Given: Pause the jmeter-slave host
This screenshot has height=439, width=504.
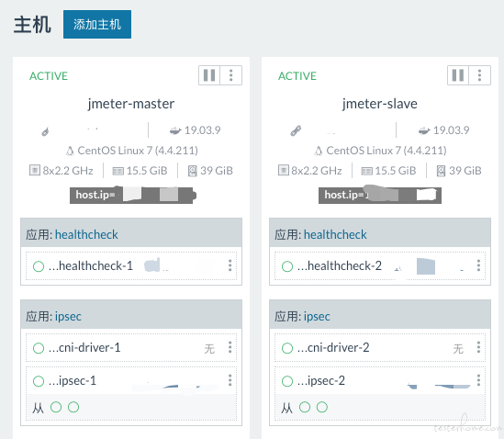Looking at the screenshot, I should (458, 75).
